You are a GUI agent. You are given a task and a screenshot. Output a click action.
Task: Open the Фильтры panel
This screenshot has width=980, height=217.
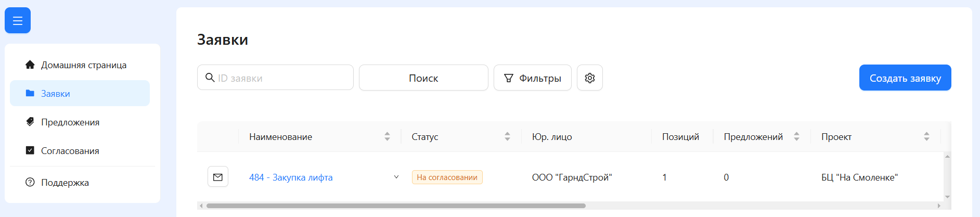[x=533, y=78]
